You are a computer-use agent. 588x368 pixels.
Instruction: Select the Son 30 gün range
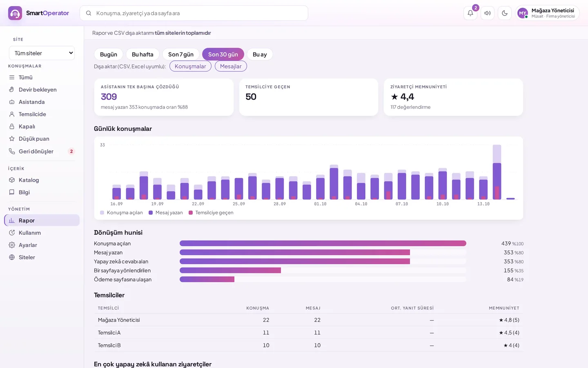(223, 54)
